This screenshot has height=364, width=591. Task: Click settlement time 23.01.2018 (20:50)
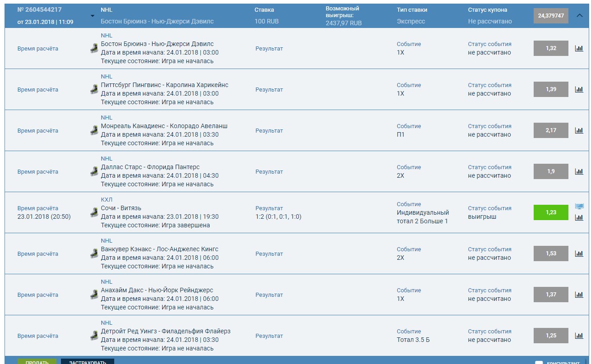pos(44,217)
